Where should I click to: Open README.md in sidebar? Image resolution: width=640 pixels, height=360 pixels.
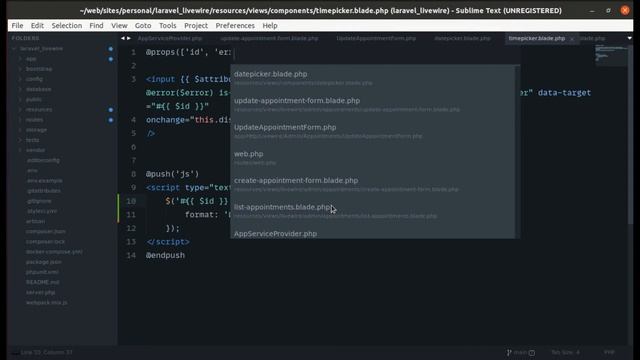pos(43,282)
